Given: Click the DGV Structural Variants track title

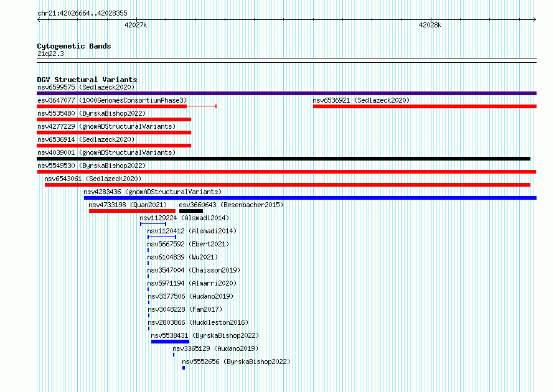Looking at the screenshot, I should point(87,80).
